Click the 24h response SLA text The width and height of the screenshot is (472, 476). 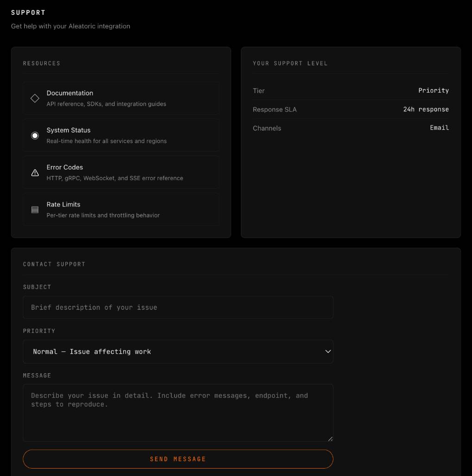tap(425, 109)
